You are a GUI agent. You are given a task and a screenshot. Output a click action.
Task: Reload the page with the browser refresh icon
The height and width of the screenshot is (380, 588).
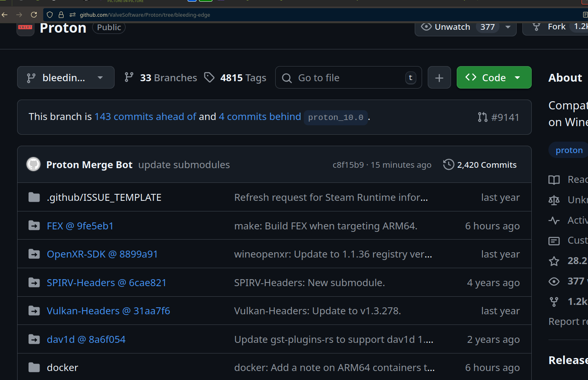pyautogui.click(x=34, y=15)
